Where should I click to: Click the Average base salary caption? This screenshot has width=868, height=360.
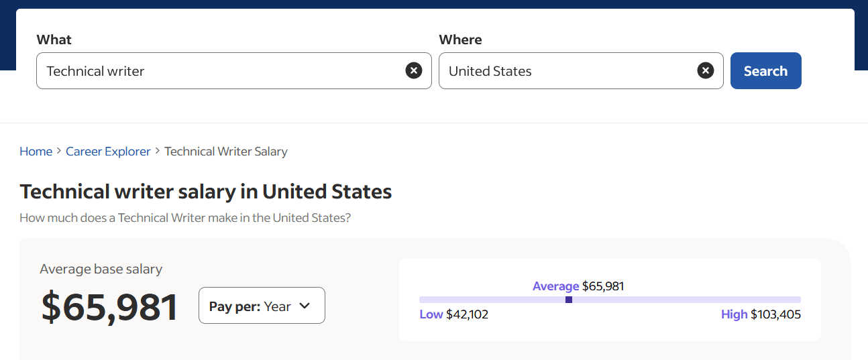pyautogui.click(x=101, y=269)
